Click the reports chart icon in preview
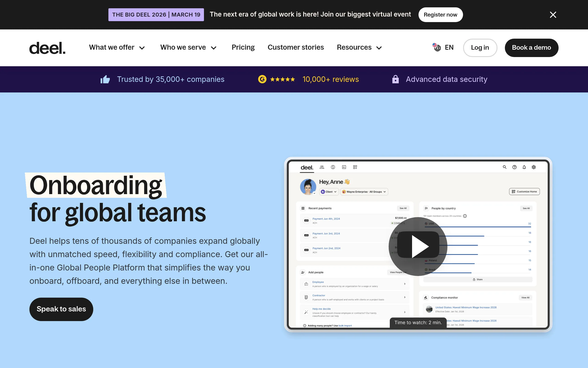588x368 pixels. click(x=344, y=167)
